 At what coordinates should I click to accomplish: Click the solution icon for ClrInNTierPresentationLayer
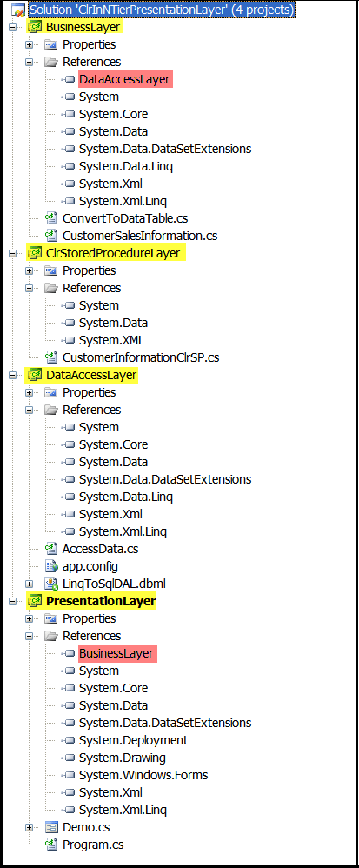18,10
